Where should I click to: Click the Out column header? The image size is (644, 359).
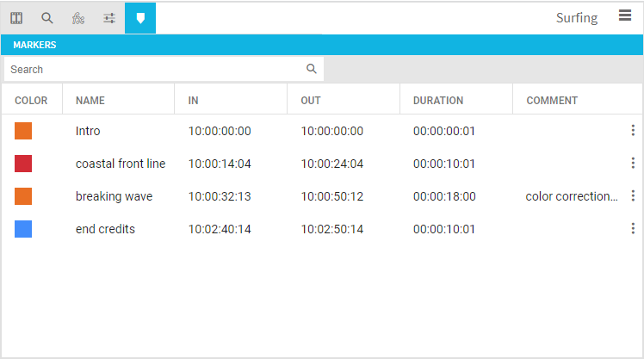311,101
